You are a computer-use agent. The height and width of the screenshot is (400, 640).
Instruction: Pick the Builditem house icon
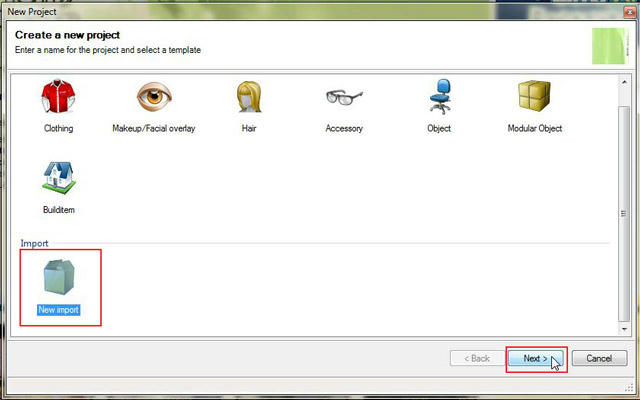(x=59, y=178)
